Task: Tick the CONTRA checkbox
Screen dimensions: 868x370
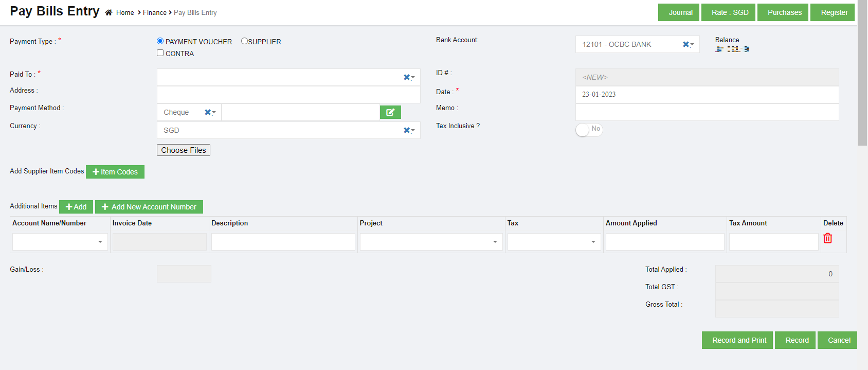Action: (x=160, y=53)
